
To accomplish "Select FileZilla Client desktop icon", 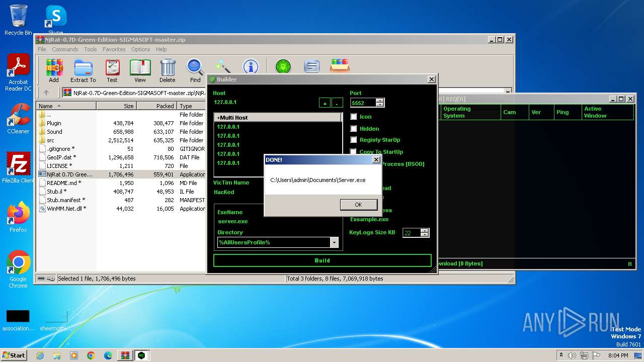I will [x=18, y=168].
